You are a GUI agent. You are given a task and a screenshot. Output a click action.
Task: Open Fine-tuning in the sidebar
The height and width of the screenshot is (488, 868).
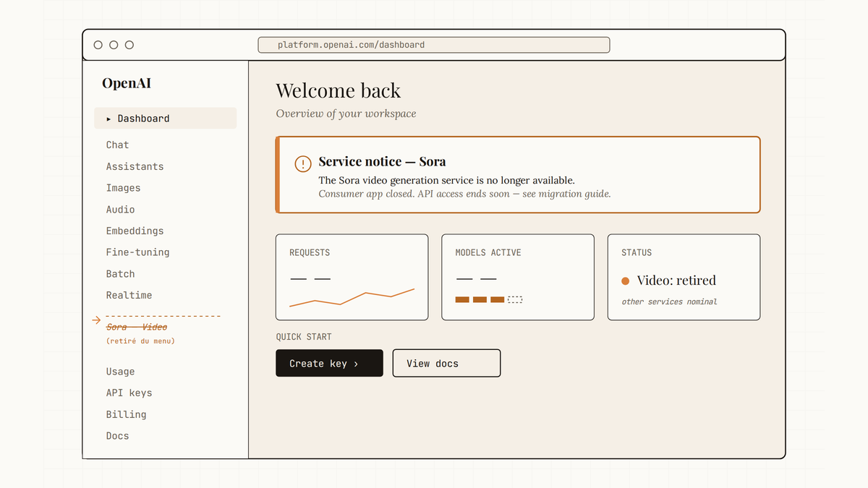click(137, 252)
